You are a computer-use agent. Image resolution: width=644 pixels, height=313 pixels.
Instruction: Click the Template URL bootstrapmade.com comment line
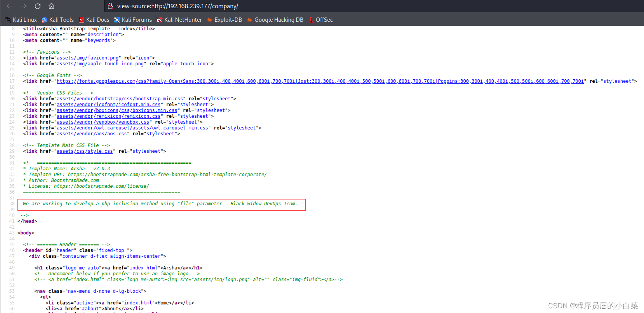(x=145, y=175)
